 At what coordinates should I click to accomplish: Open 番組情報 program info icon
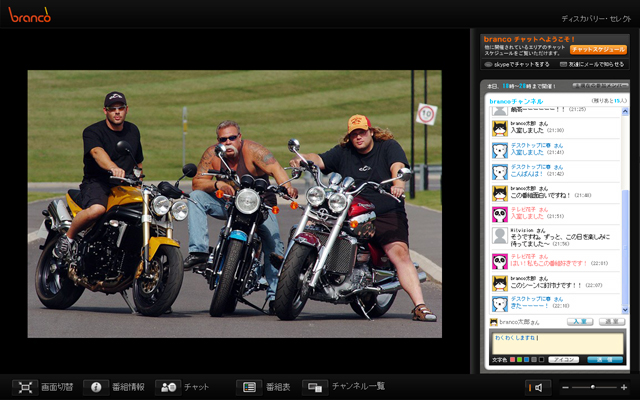click(97, 386)
